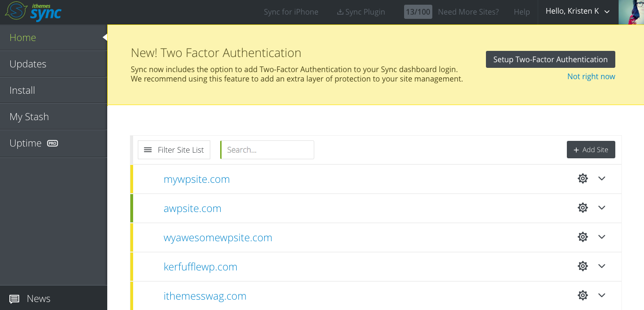Image resolution: width=644 pixels, height=310 pixels.
Task: Open the News panel in sidebar
Action: click(54, 298)
